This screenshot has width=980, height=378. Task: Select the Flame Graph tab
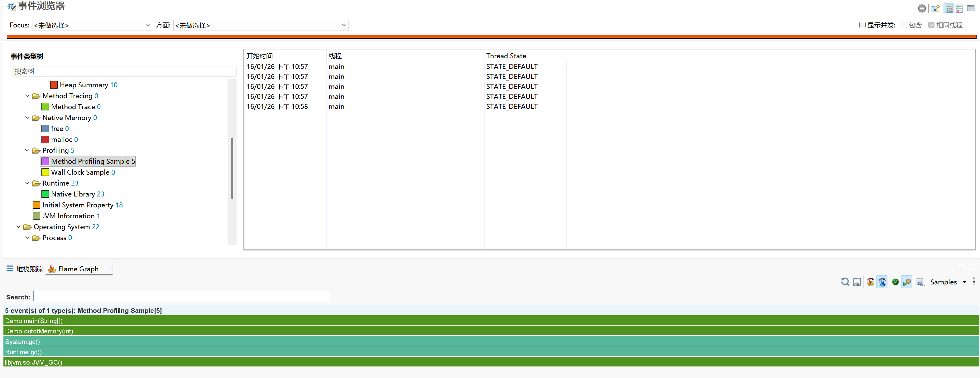click(78, 269)
